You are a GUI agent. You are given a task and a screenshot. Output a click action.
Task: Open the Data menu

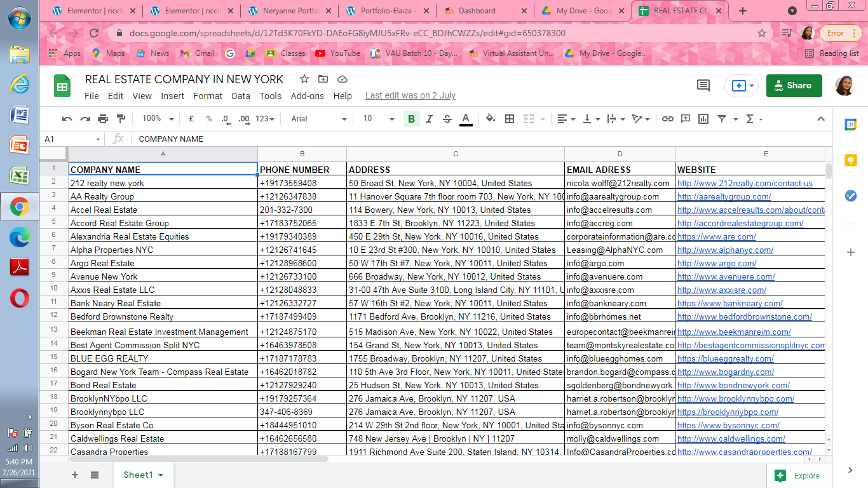click(x=241, y=96)
